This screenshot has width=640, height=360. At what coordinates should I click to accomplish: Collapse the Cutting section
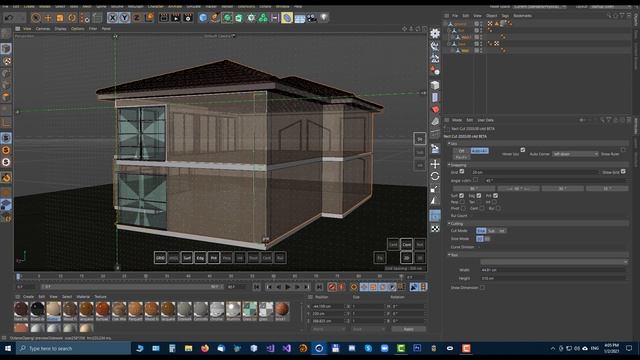point(449,224)
